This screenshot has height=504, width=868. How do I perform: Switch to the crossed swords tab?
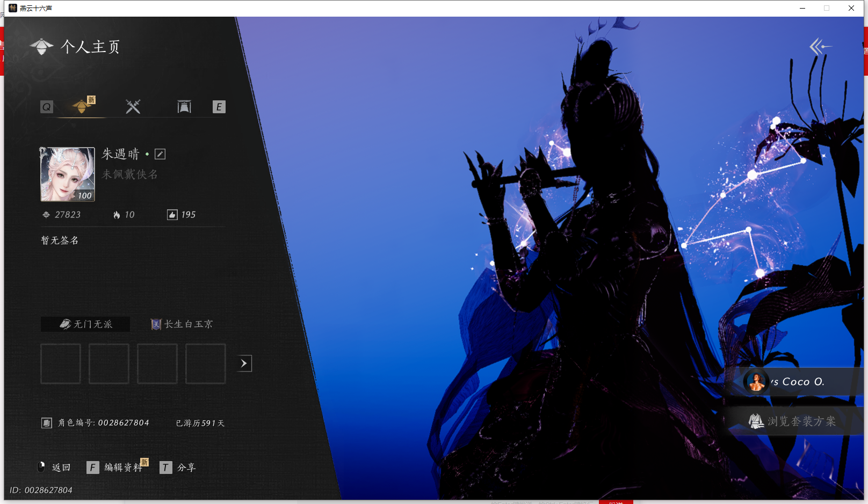point(133,107)
